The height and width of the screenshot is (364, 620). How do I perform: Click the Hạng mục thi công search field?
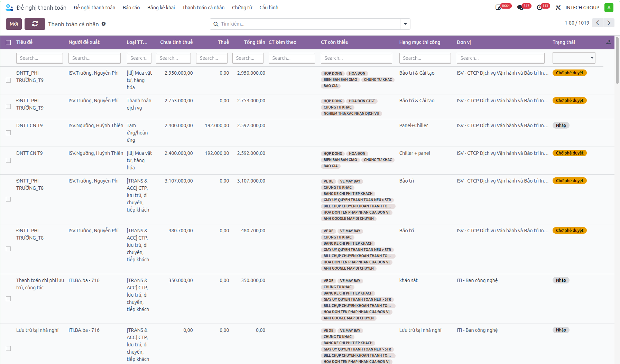[425, 58]
